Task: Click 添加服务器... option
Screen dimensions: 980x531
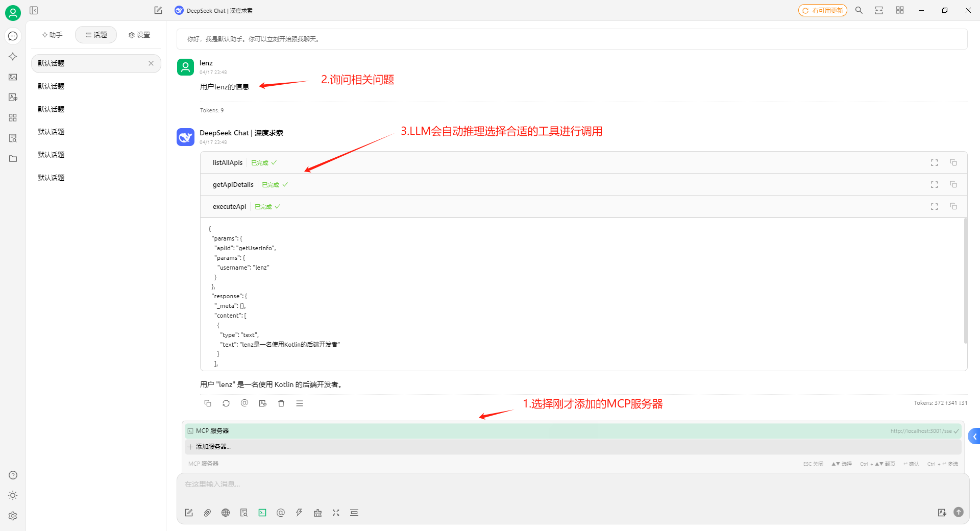Action: coord(573,447)
